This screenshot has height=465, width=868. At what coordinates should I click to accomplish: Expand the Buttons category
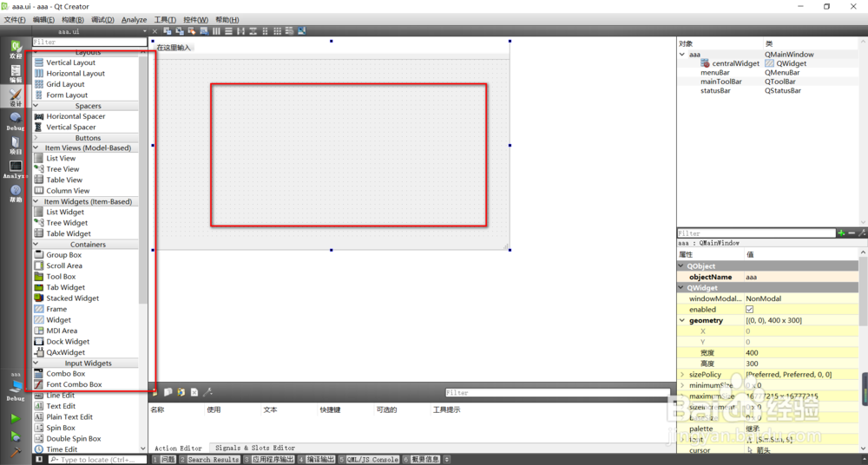pyautogui.click(x=36, y=137)
